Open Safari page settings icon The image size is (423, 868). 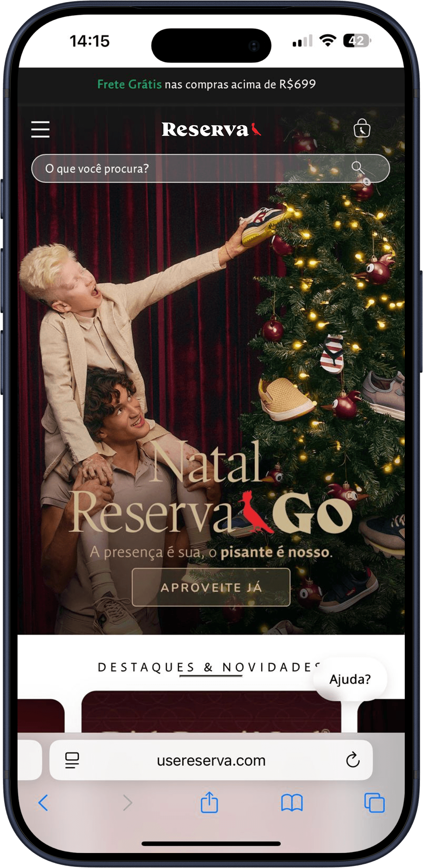click(72, 760)
